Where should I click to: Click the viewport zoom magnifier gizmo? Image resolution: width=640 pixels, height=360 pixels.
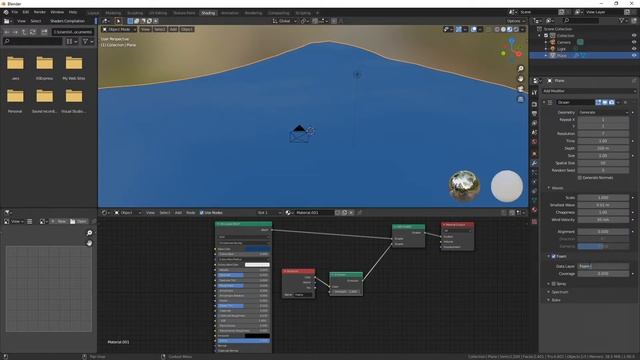(x=520, y=69)
